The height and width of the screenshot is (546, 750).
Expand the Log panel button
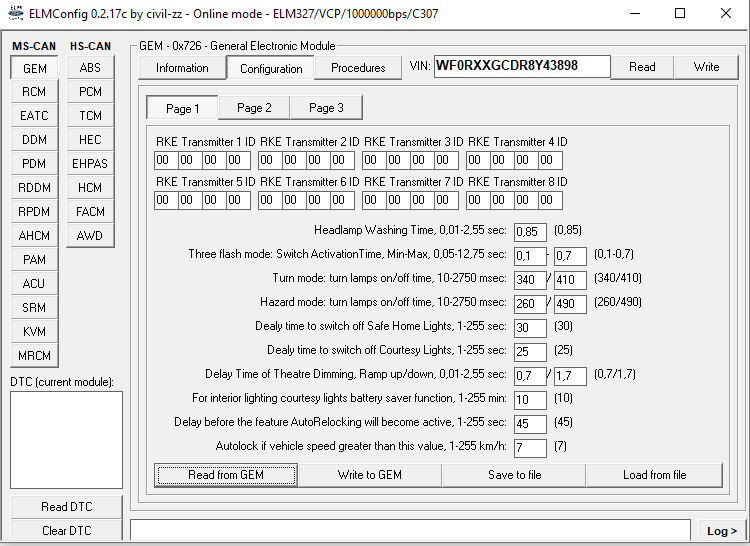[x=722, y=531]
